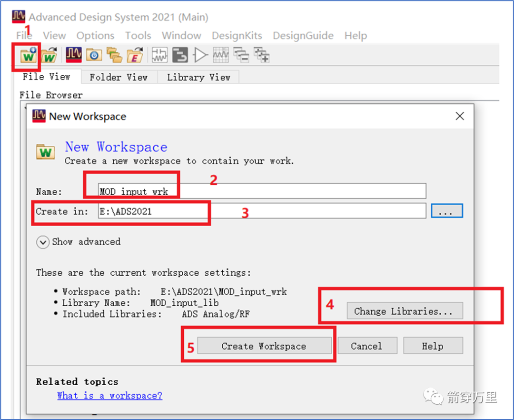This screenshot has width=514, height=420.
Task: Switch to the File View tab
Action: (47, 77)
